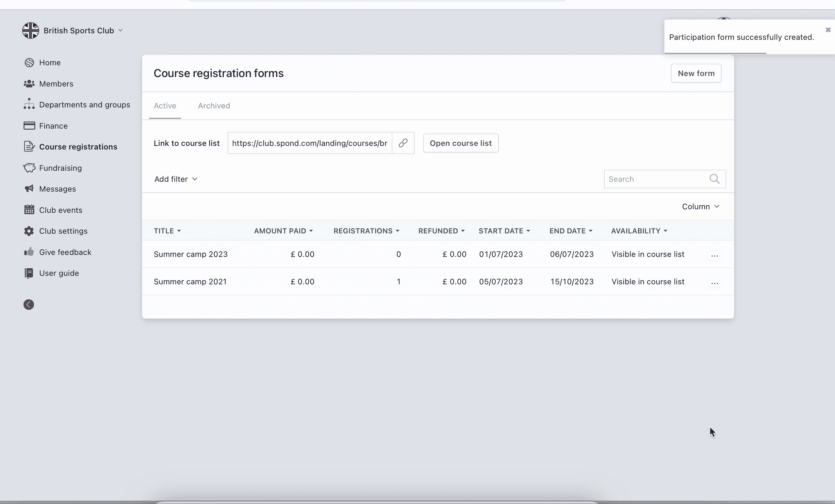The height and width of the screenshot is (504, 835).
Task: Click the New form button
Action: [696, 73]
